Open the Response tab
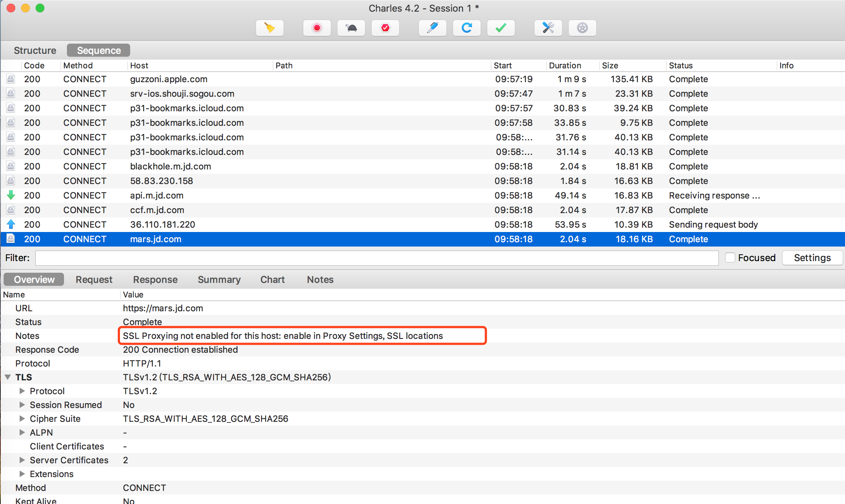The image size is (845, 504). point(155,279)
